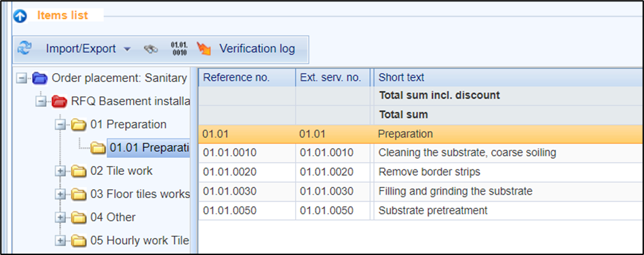Click the binoculars search icon

pyautogui.click(x=151, y=50)
